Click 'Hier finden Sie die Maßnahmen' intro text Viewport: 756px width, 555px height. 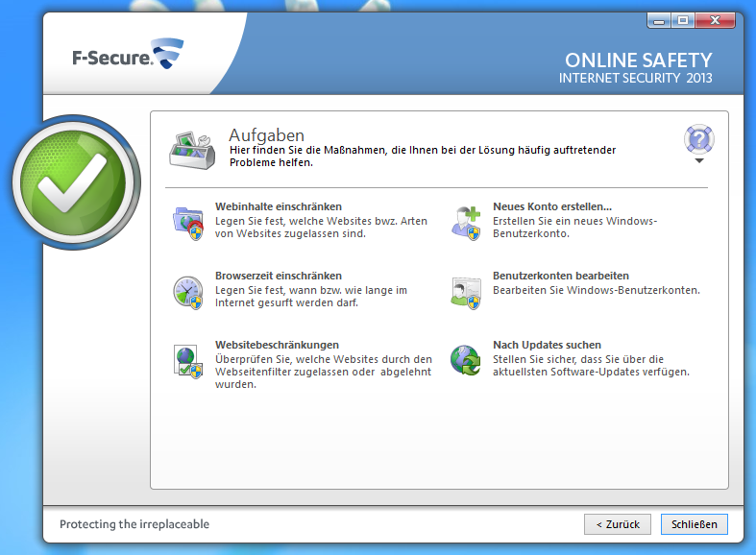point(423,157)
